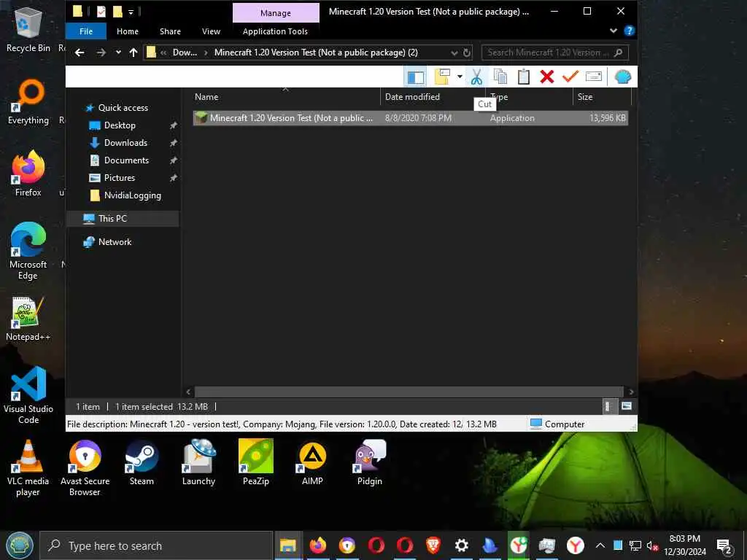Open the File ribbon tab
Image resolution: width=747 pixels, height=560 pixels.
[86, 31]
